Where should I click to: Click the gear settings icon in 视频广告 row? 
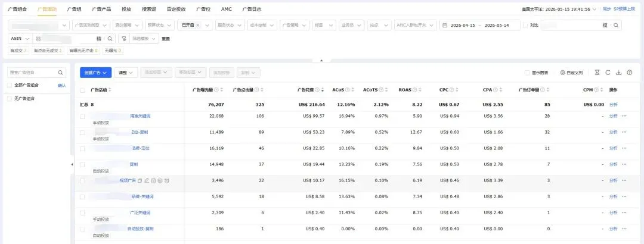click(160, 180)
